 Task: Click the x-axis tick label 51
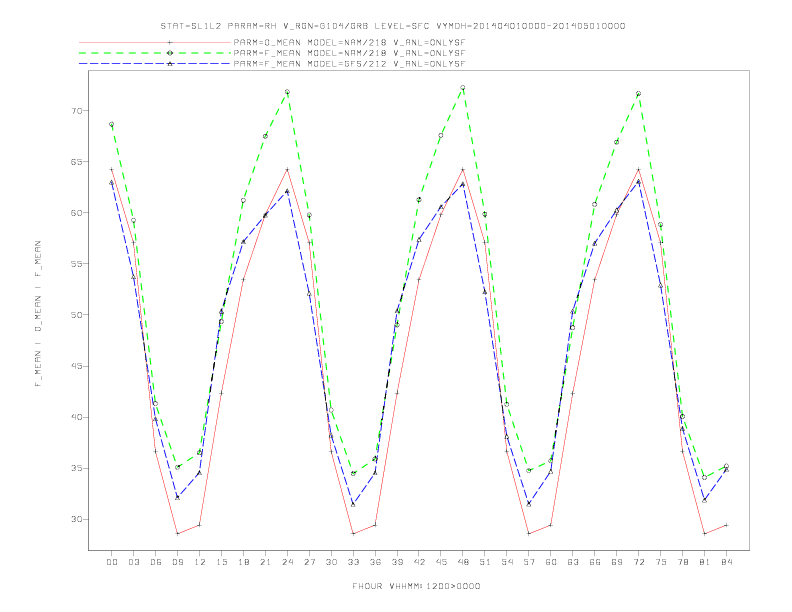[485, 562]
